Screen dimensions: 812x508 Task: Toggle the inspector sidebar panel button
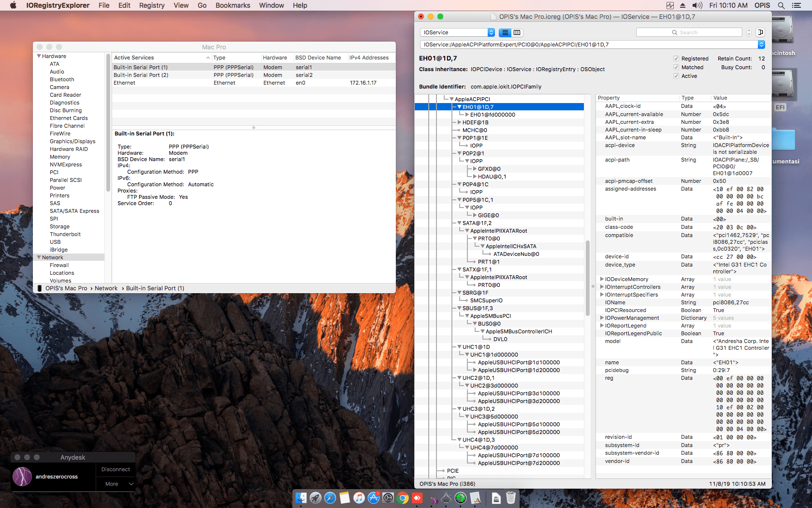760,32
